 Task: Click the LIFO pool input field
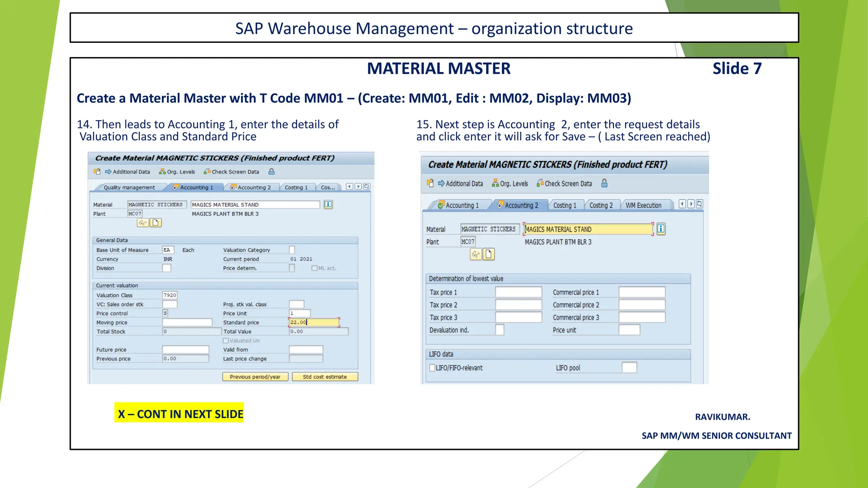coord(629,368)
